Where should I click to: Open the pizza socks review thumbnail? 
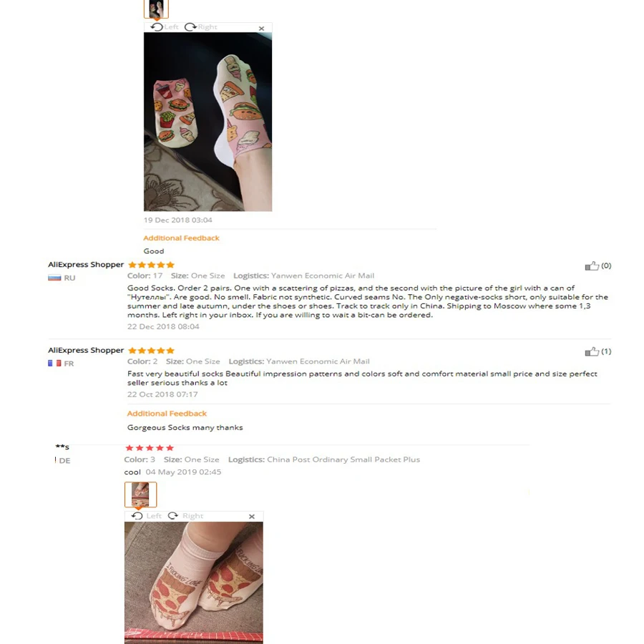(x=140, y=494)
